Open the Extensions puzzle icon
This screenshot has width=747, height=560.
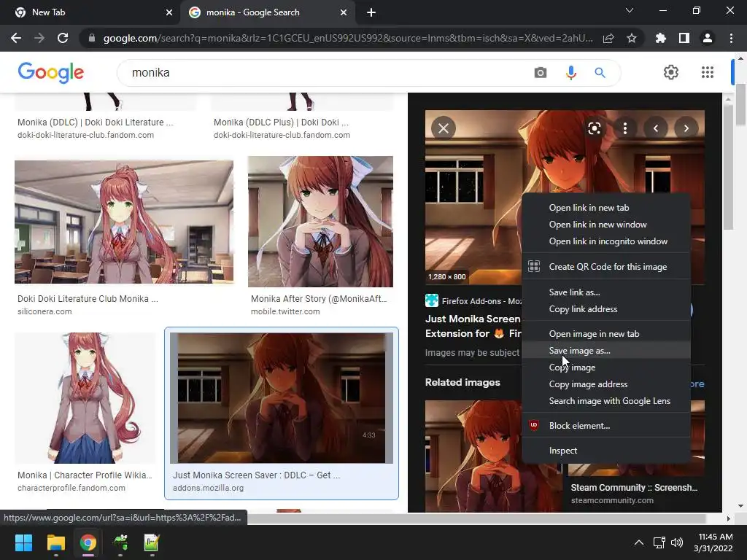click(x=660, y=38)
